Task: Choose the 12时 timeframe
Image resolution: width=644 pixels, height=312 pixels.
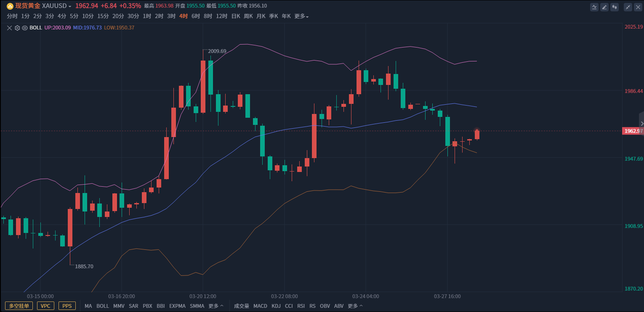Action: click(222, 16)
